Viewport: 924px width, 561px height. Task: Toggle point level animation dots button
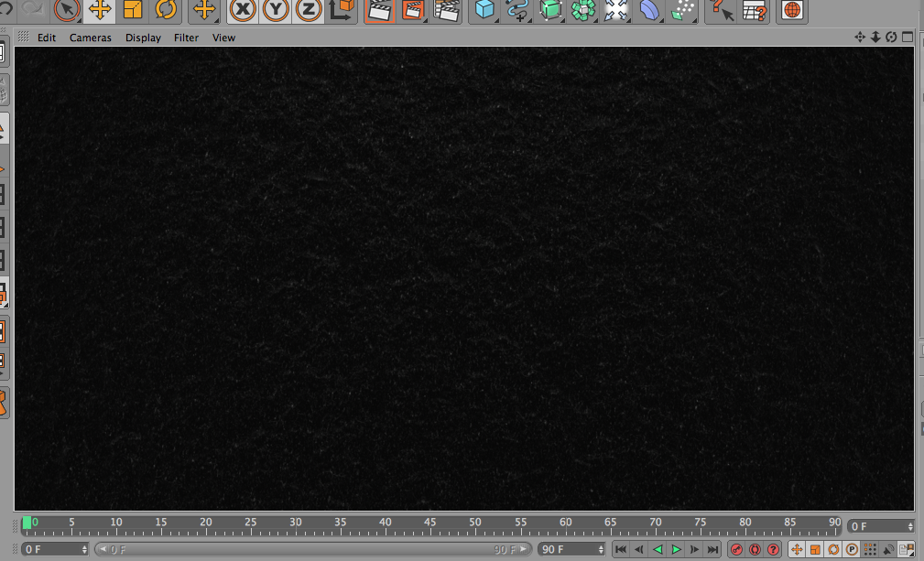(870, 549)
